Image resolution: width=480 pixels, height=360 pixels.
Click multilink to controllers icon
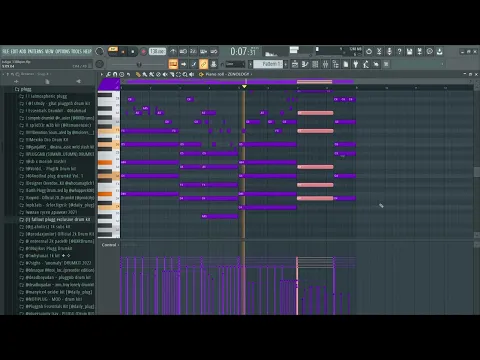[214, 64]
